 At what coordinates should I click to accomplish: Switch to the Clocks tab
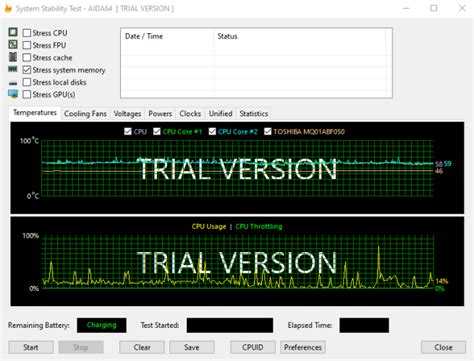point(190,114)
